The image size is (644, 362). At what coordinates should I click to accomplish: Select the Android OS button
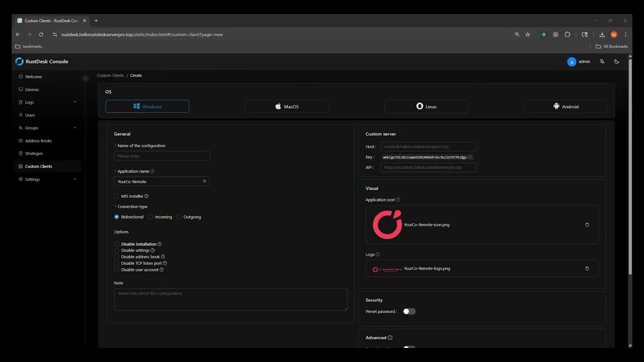pos(566,107)
